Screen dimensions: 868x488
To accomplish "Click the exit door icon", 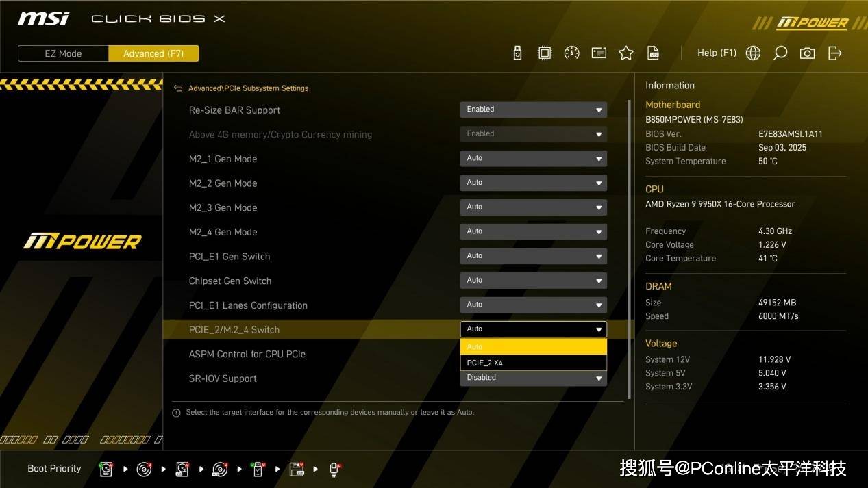I will pyautogui.click(x=835, y=53).
